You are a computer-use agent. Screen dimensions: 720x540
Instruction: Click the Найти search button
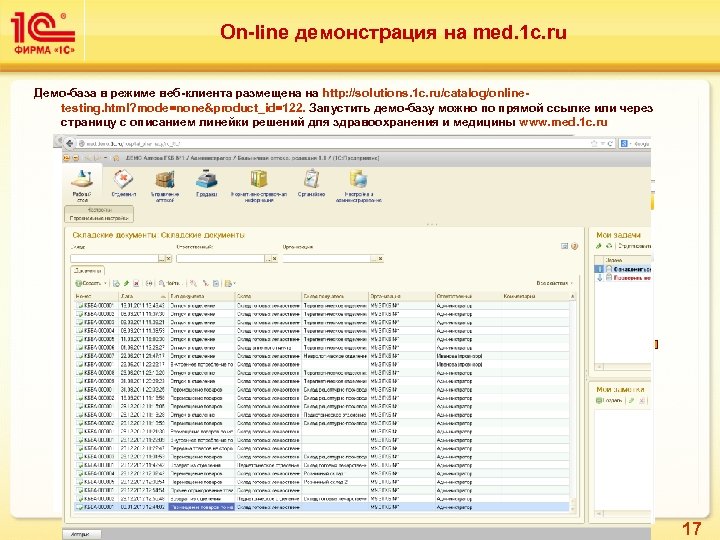(x=169, y=283)
